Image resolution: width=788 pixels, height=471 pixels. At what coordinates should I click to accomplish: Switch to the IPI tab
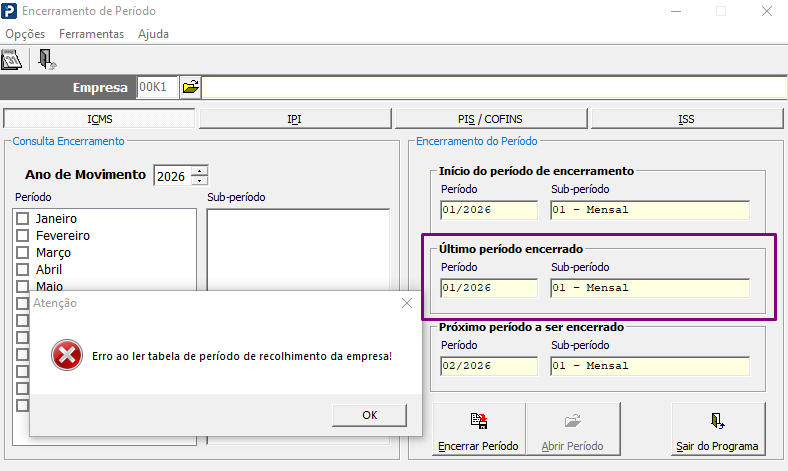294,119
